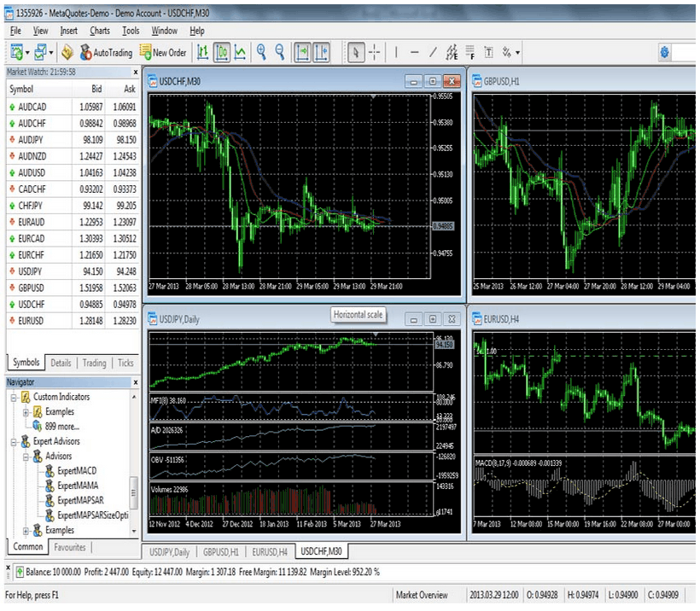700x611 pixels.
Task: Pick the text label tool
Action: [489, 53]
